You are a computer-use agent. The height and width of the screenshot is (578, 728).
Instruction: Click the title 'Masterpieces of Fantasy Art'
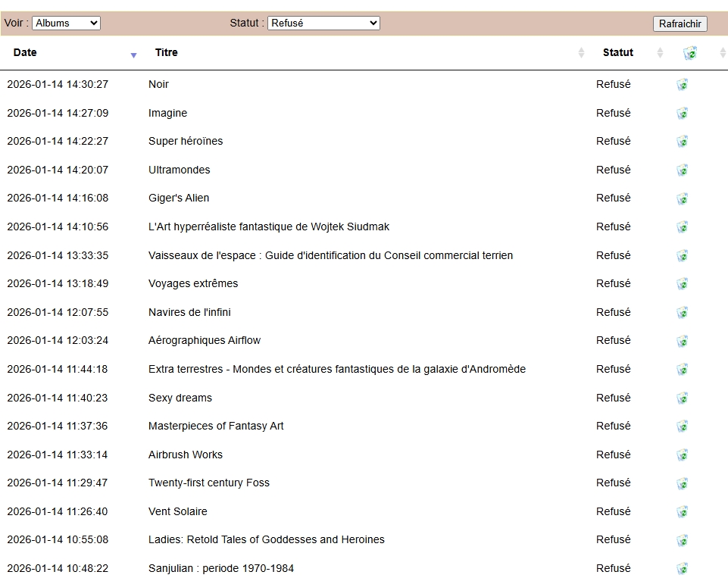[x=216, y=426]
